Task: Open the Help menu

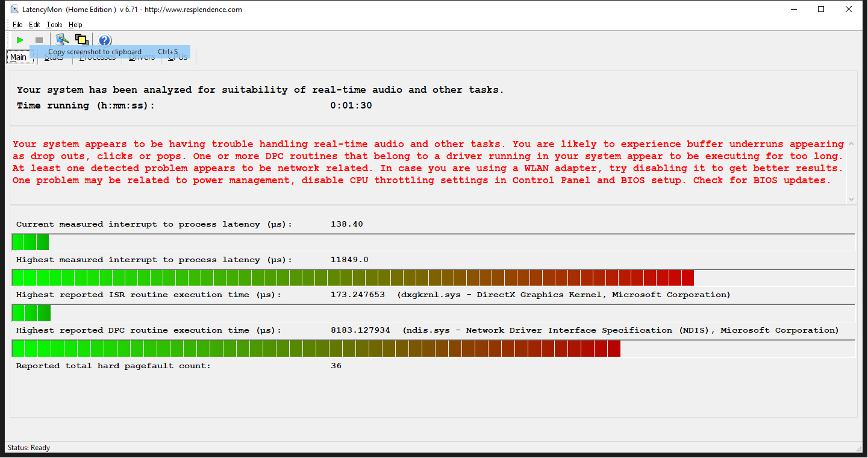Action: click(75, 25)
